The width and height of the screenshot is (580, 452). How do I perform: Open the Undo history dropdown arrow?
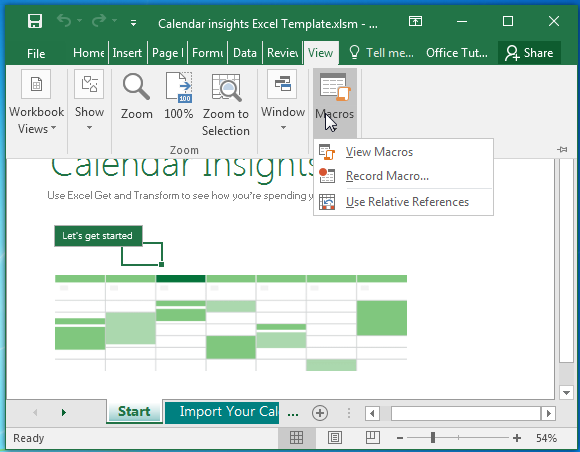(80, 21)
